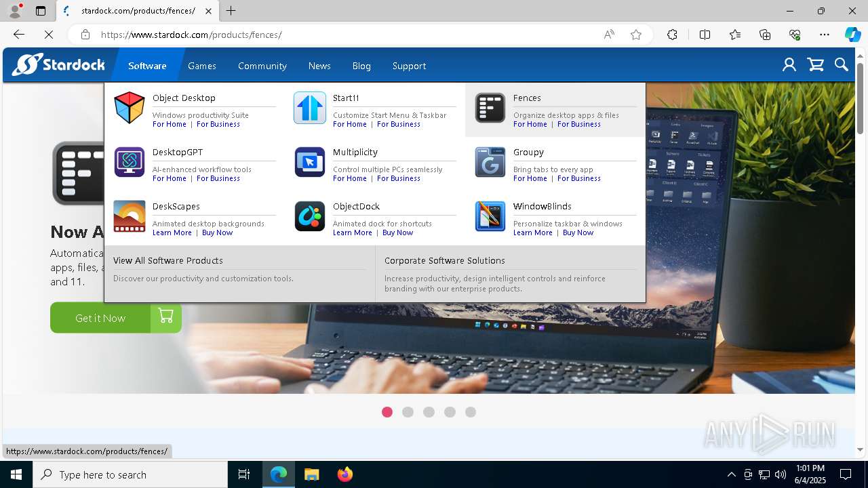This screenshot has width=868, height=488.
Task: Open the Collections icon
Action: point(765,35)
